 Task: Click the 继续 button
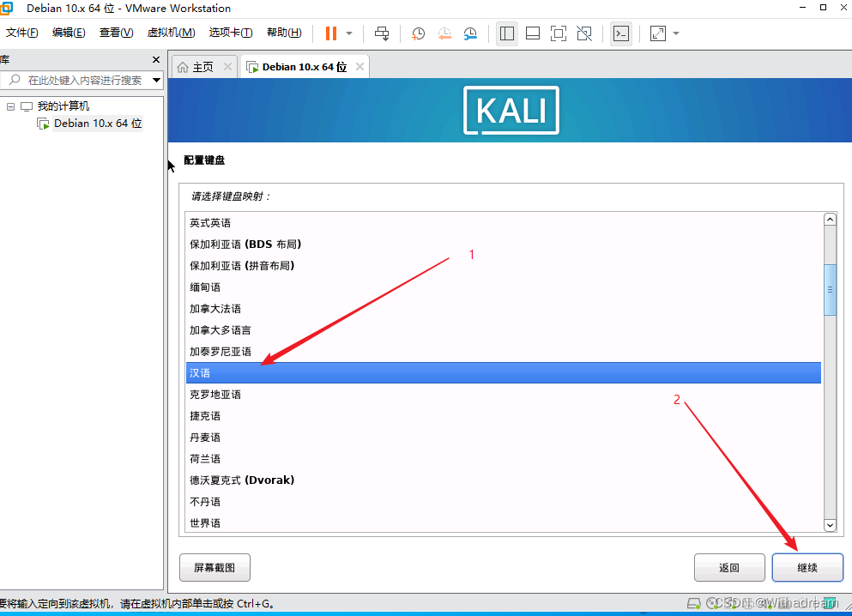click(807, 568)
